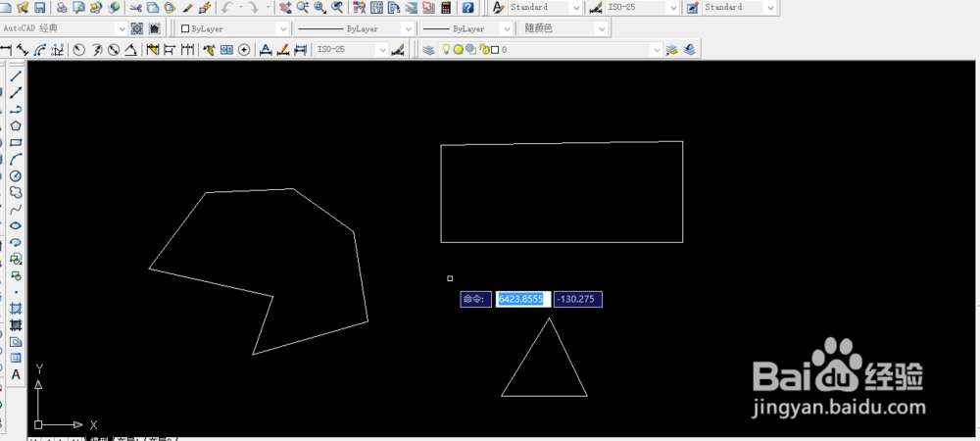
Task: Click the Cut scissors icon
Action: [135, 8]
